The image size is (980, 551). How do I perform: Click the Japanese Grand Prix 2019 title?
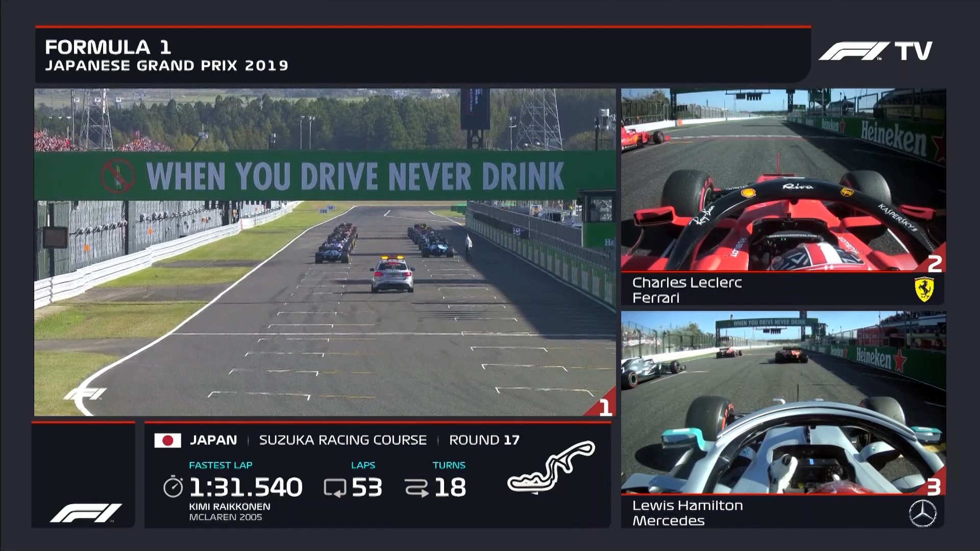point(166,65)
